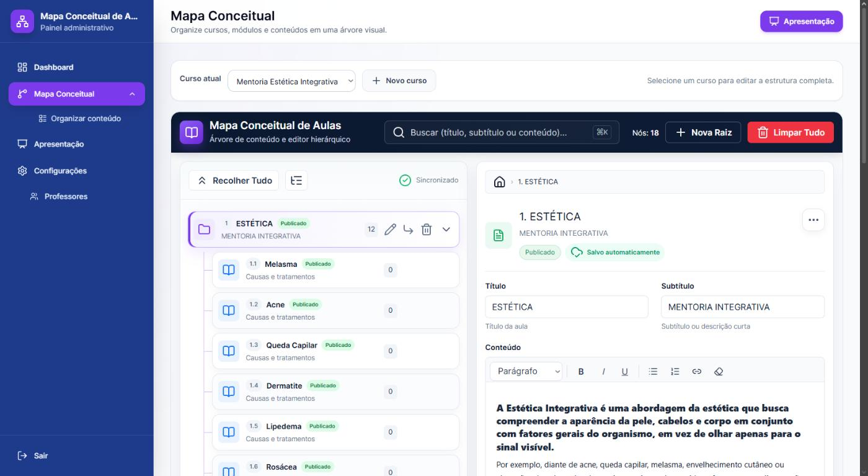Insert a bulleted list in the editor
The width and height of the screenshot is (868, 476).
653,372
